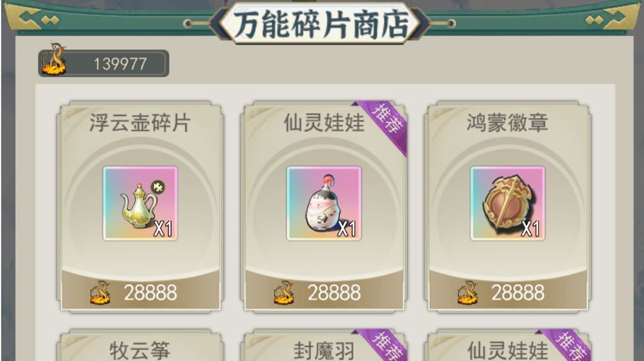This screenshot has width=644, height=361.
Task: Tap puzzle piece badge on teapot icon
Action: coord(157,187)
